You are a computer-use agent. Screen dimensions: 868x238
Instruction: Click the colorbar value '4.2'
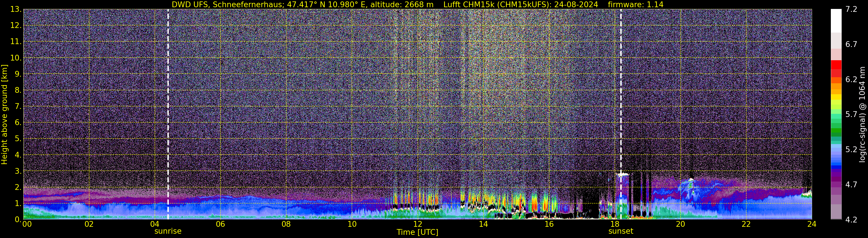tap(851, 220)
